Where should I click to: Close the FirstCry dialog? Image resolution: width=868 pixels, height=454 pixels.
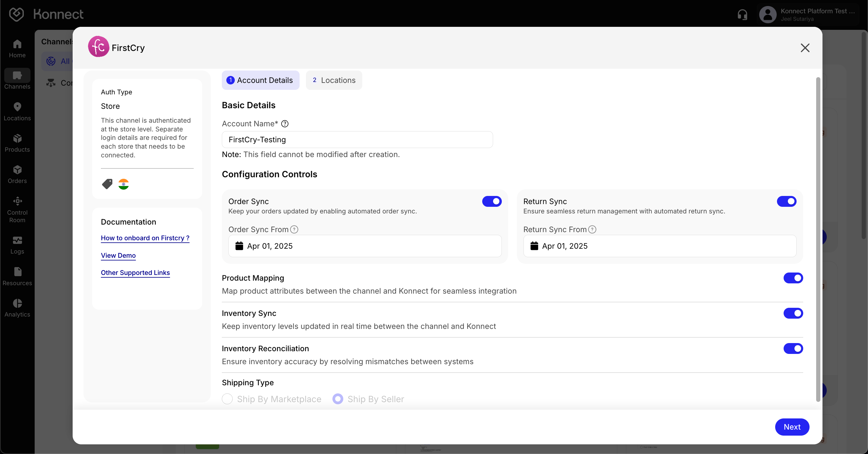(x=805, y=48)
